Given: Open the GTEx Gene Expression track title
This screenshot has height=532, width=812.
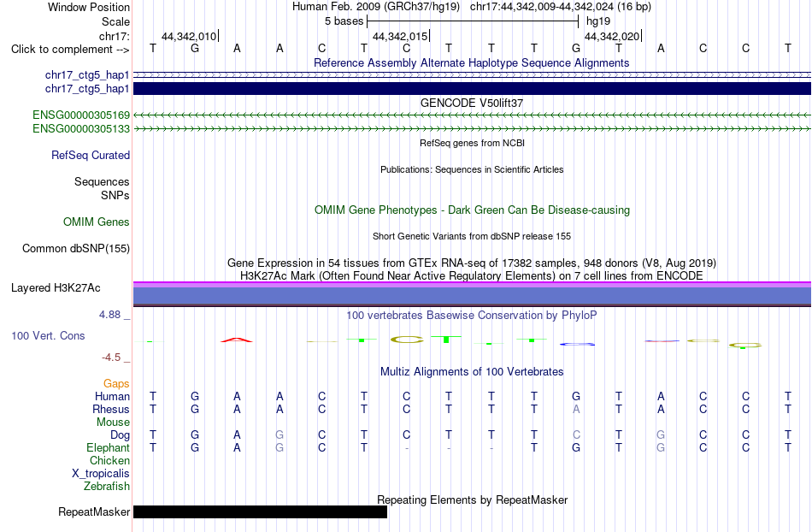Looking at the screenshot, I should pyautogui.click(x=472, y=263).
